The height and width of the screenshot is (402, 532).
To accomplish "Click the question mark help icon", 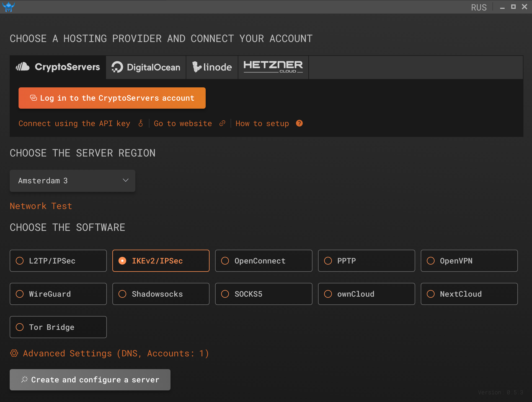I will 299,123.
